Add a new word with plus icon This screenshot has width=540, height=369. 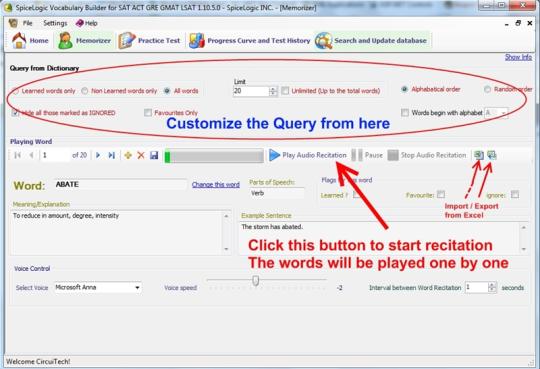coord(128,155)
